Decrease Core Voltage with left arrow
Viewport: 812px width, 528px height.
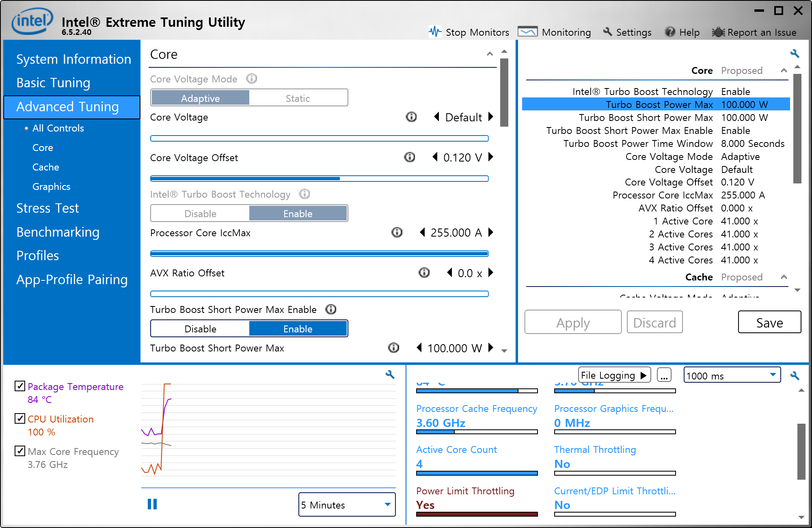pos(436,117)
